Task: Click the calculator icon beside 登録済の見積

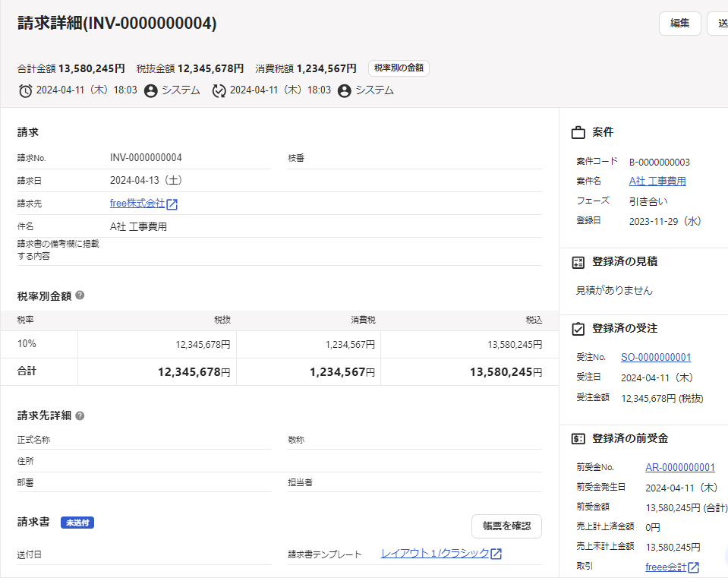Action: (x=578, y=263)
